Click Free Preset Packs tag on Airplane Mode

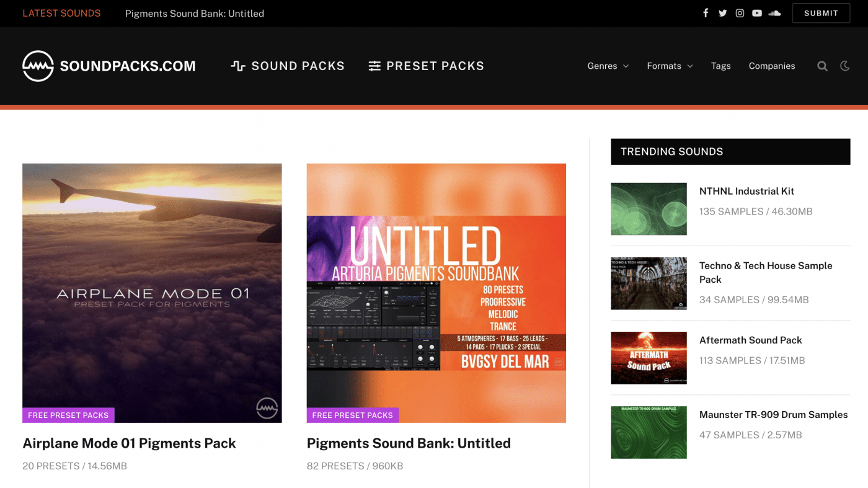[68, 415]
